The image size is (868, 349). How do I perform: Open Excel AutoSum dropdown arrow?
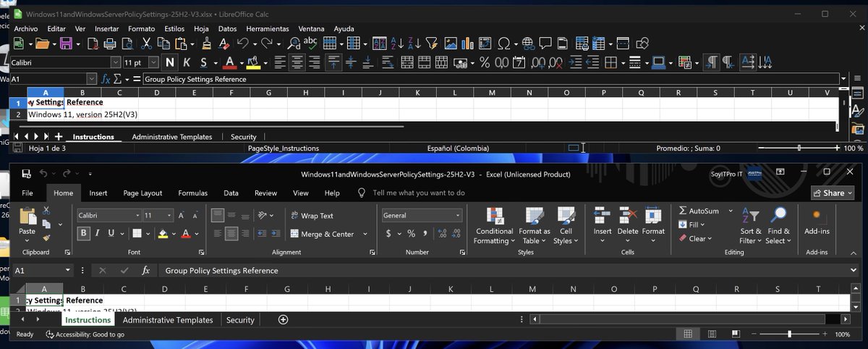coord(730,211)
